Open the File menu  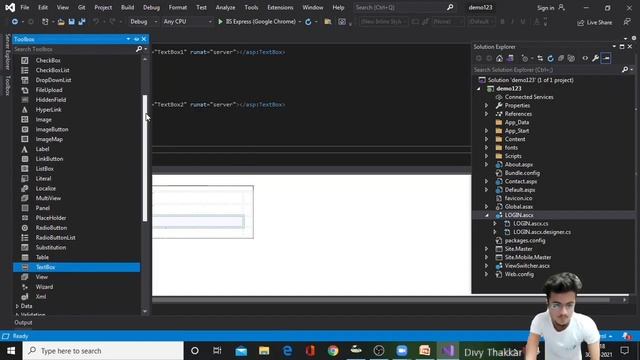24,7
